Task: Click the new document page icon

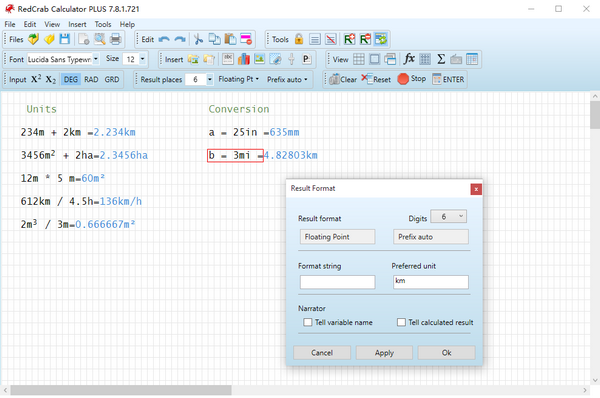Action: tap(84, 39)
